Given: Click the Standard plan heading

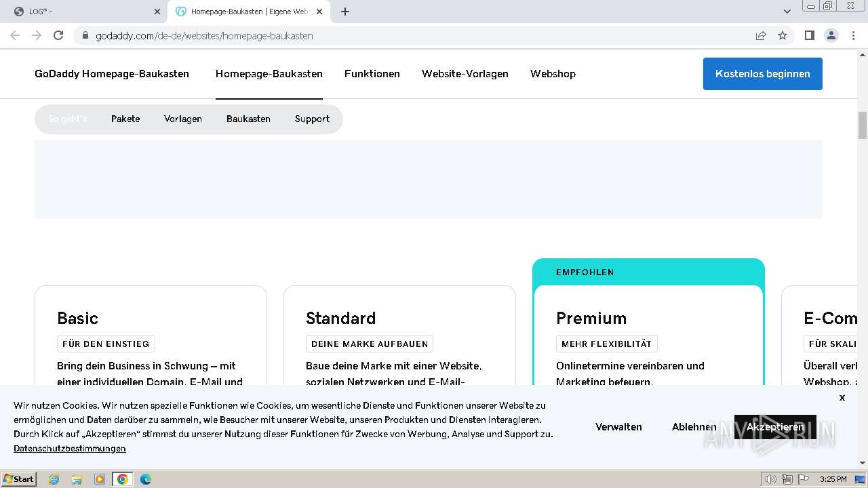Looking at the screenshot, I should pyautogui.click(x=340, y=318).
